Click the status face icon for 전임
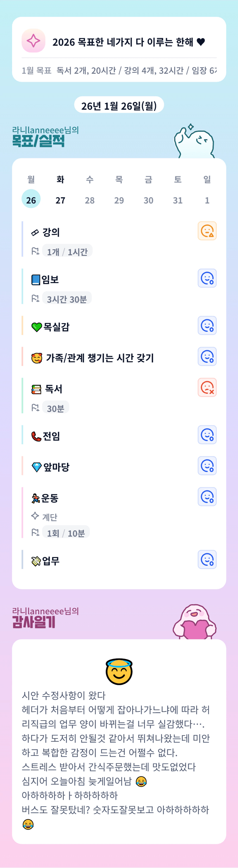238x868 pixels. (207, 435)
